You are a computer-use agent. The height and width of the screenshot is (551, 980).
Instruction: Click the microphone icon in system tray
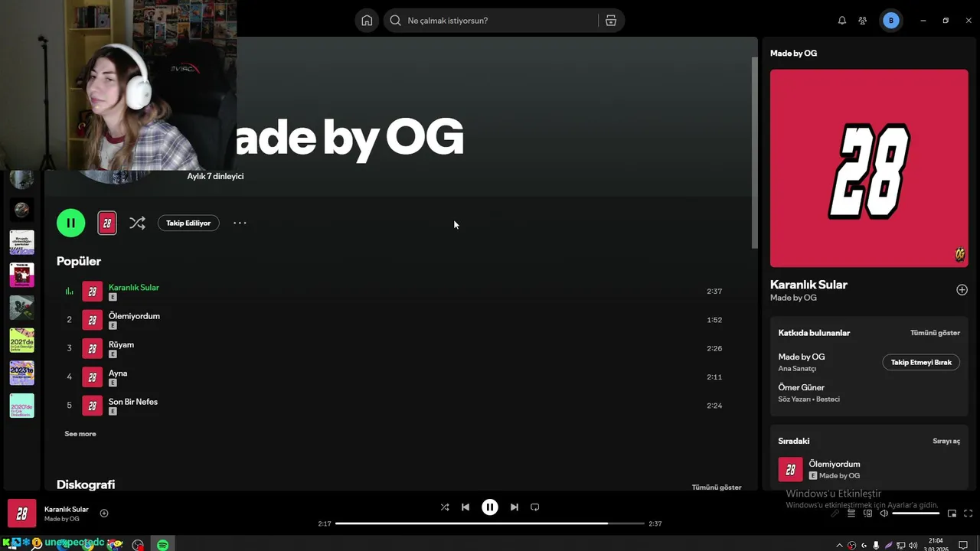pyautogui.click(x=876, y=545)
